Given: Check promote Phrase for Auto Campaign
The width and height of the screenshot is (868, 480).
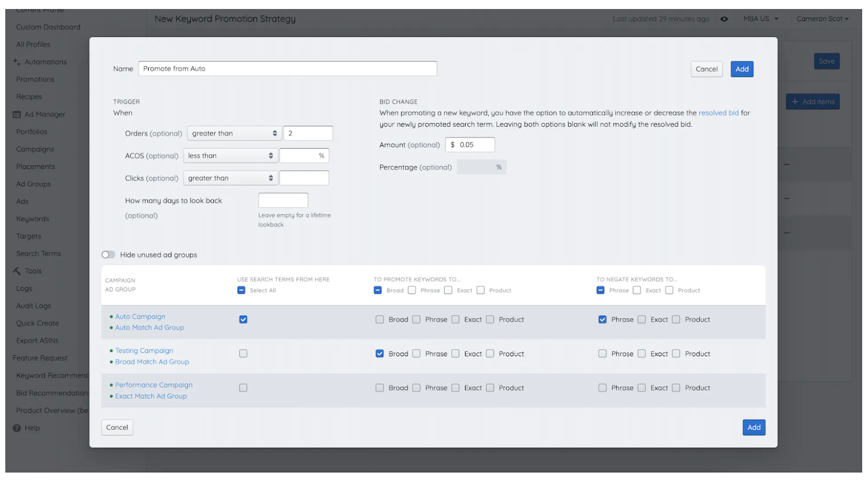Looking at the screenshot, I should pyautogui.click(x=417, y=319).
